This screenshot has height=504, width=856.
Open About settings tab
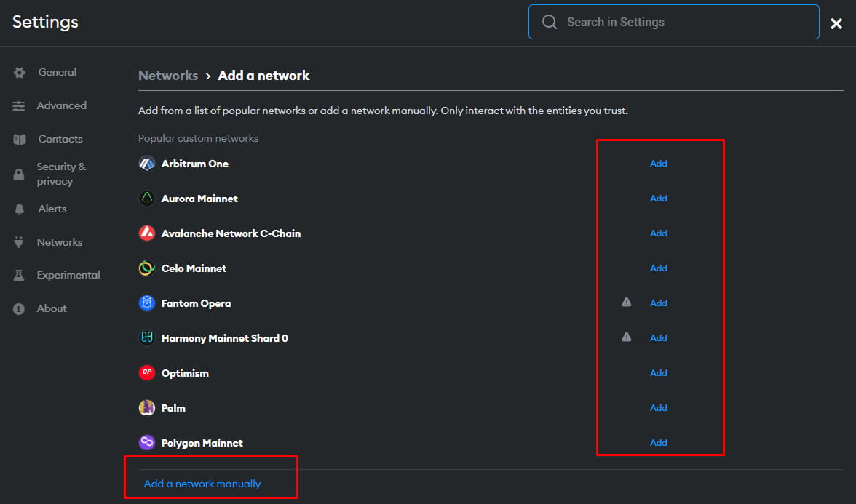pyautogui.click(x=52, y=308)
